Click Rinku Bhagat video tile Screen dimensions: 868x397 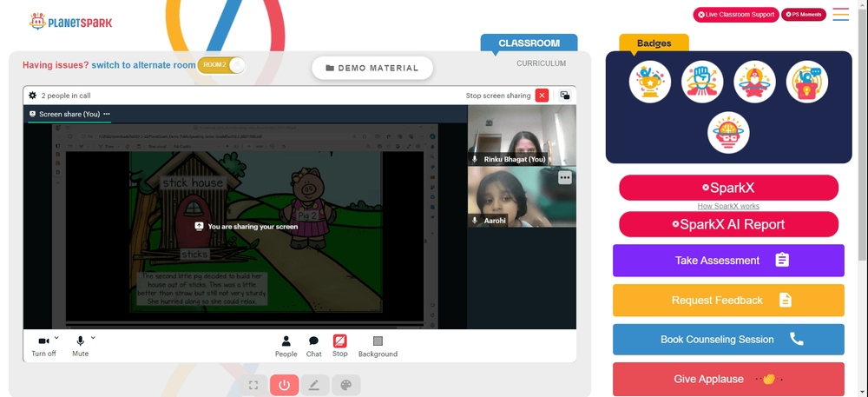[x=522, y=136]
